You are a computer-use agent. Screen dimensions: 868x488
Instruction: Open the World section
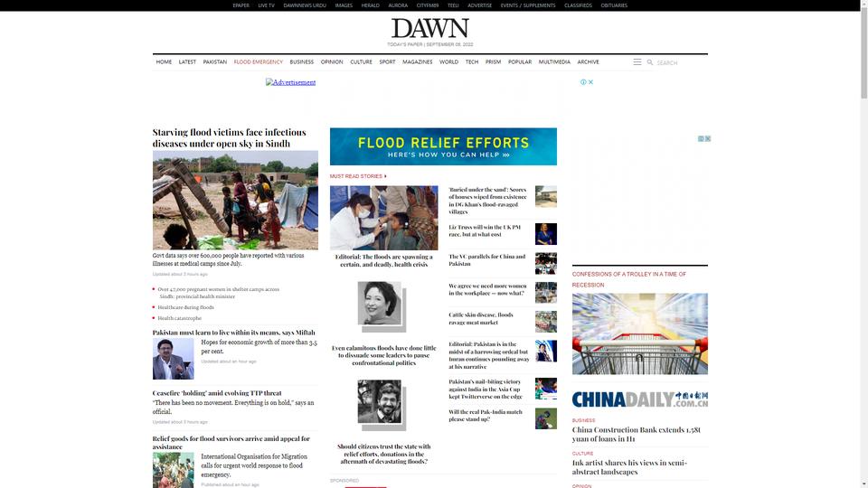449,62
